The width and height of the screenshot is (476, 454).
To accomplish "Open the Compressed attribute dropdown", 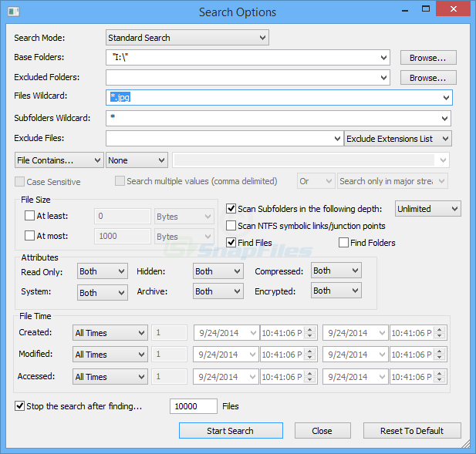I will pos(336,271).
